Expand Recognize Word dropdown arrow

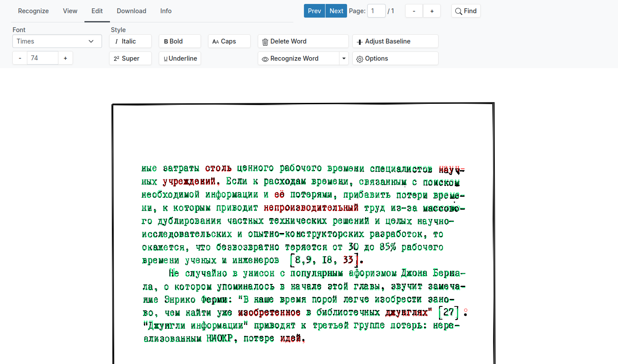[344, 58]
